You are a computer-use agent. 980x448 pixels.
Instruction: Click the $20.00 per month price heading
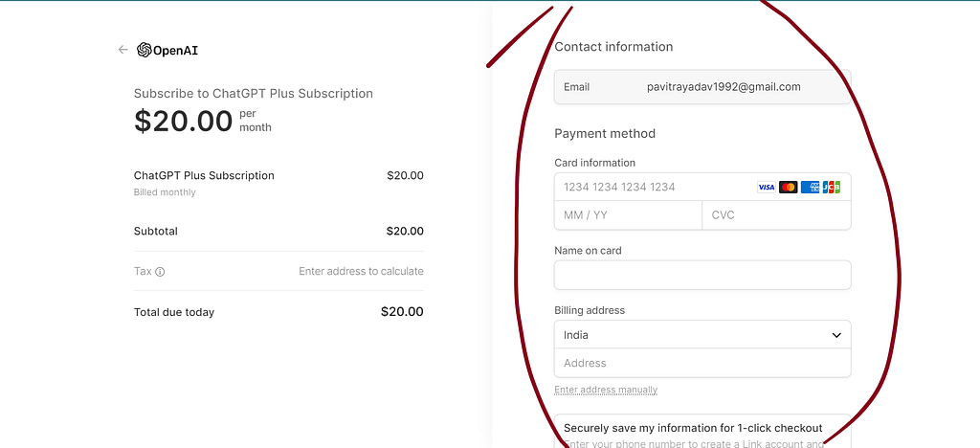pyautogui.click(x=203, y=121)
